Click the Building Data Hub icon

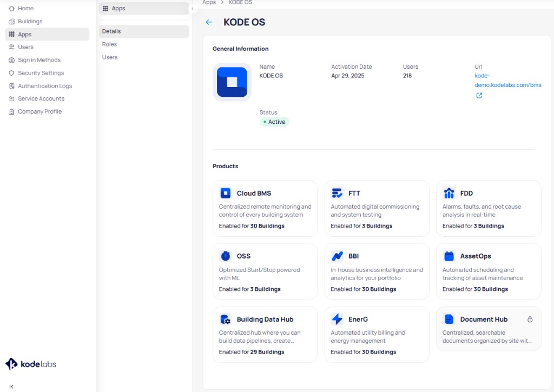pos(226,319)
